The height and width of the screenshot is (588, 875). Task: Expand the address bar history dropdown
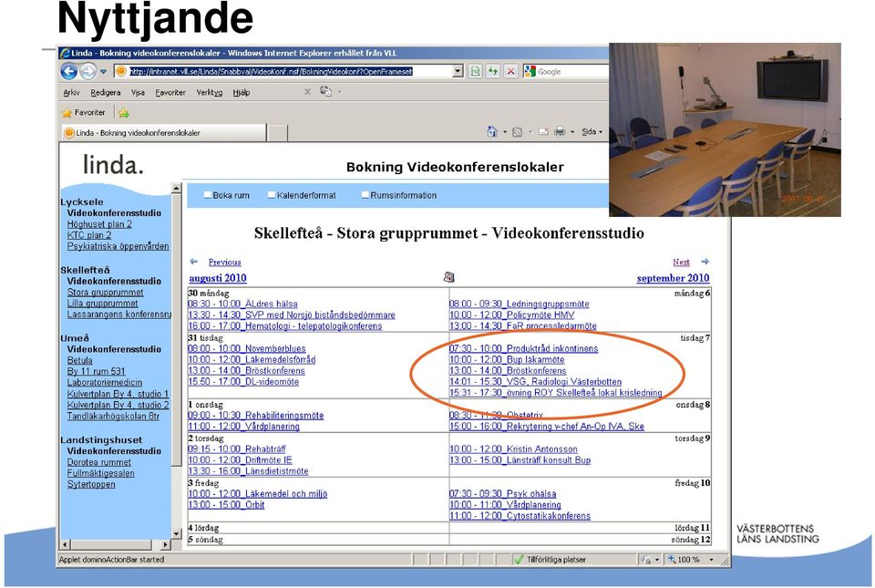pyautogui.click(x=458, y=71)
